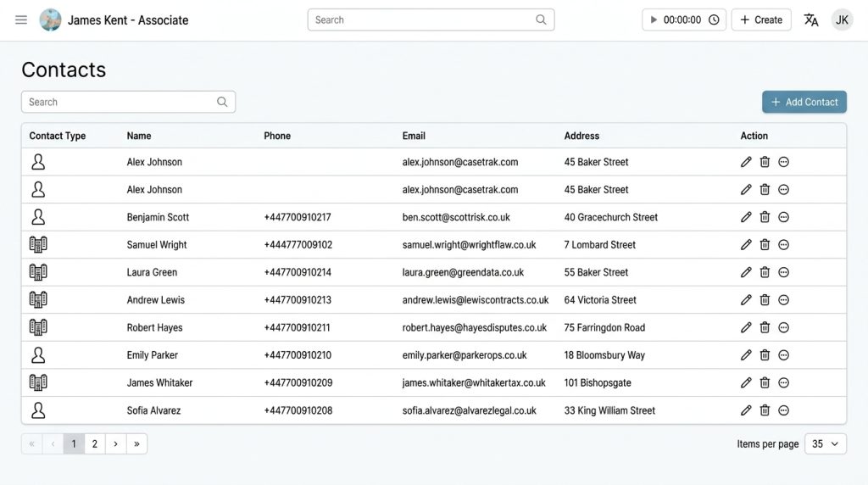Image resolution: width=868 pixels, height=485 pixels.
Task: Open more options for Robert Hayes
Action: pyautogui.click(x=783, y=327)
